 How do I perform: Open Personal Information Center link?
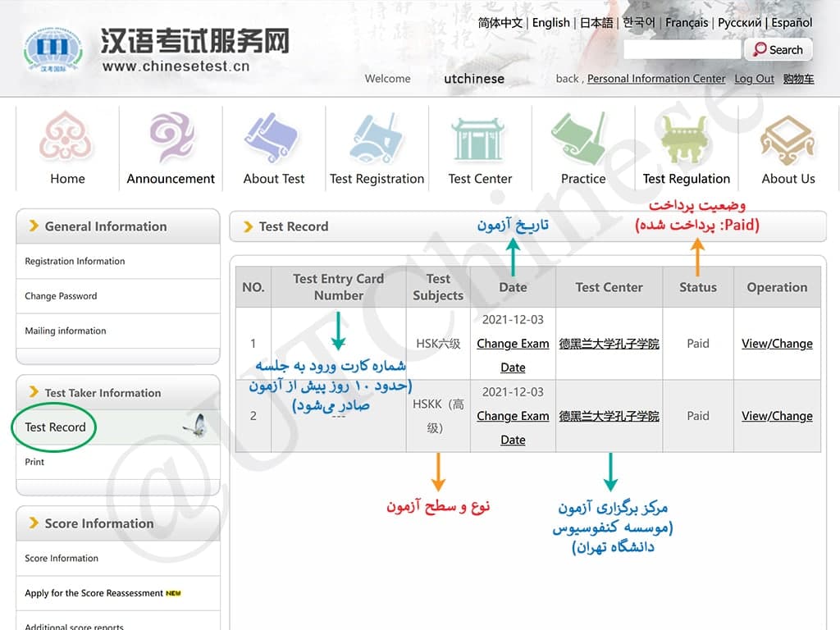(656, 79)
